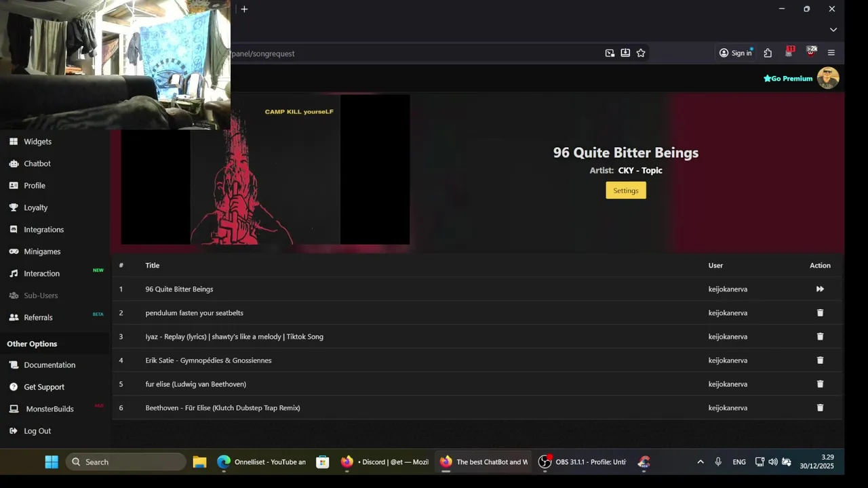Viewport: 868px width, 488px height.
Task: Delete Erik Satie Gymnopédies request
Action: (x=820, y=360)
